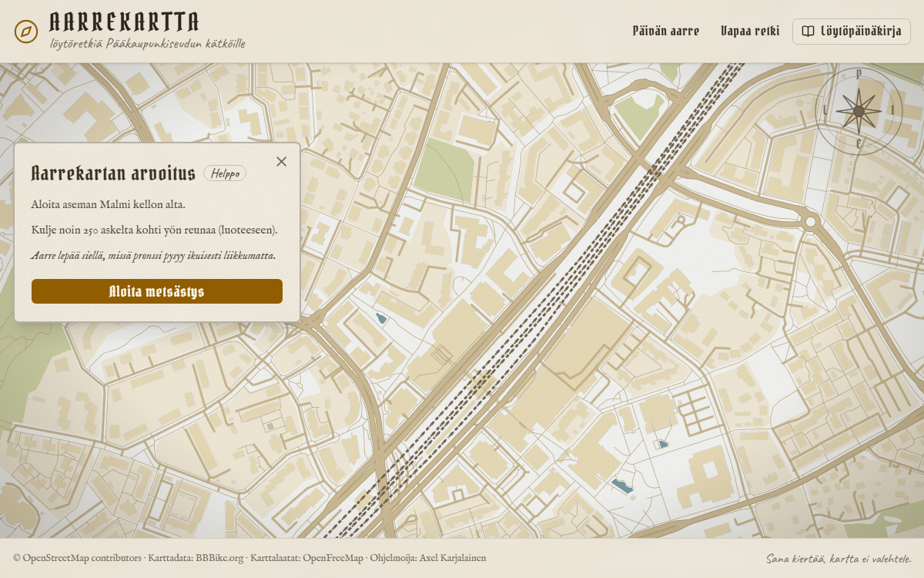Click the Helppo difficulty badge
Viewport: 924px width, 578px height.
tap(225, 173)
